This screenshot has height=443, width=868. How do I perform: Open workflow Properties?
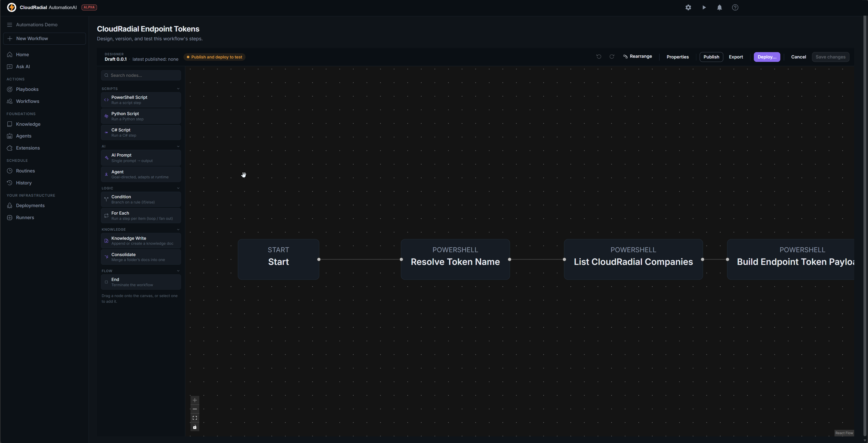coord(678,57)
